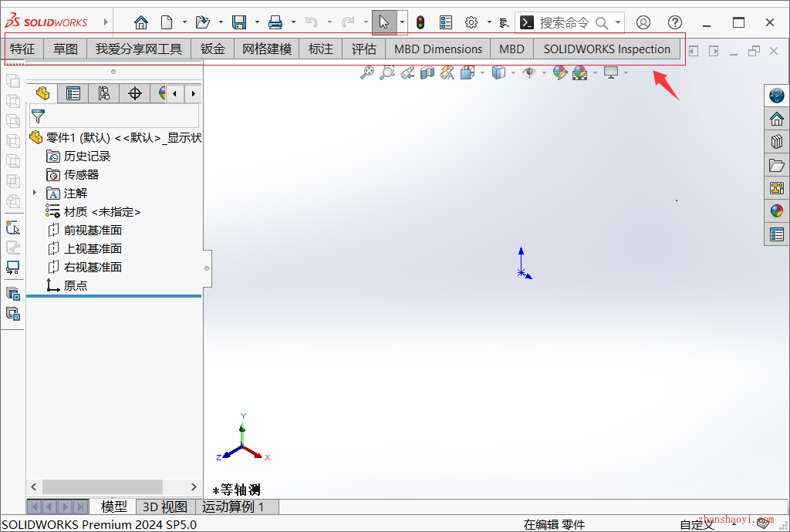The width and height of the screenshot is (790, 532).
Task: Click Apply Scene icon
Action: coord(580,73)
